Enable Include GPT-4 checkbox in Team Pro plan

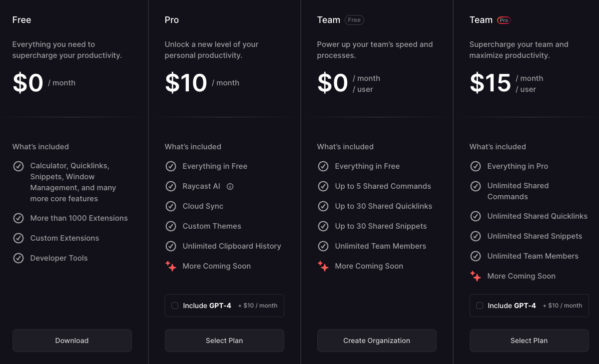tap(480, 306)
